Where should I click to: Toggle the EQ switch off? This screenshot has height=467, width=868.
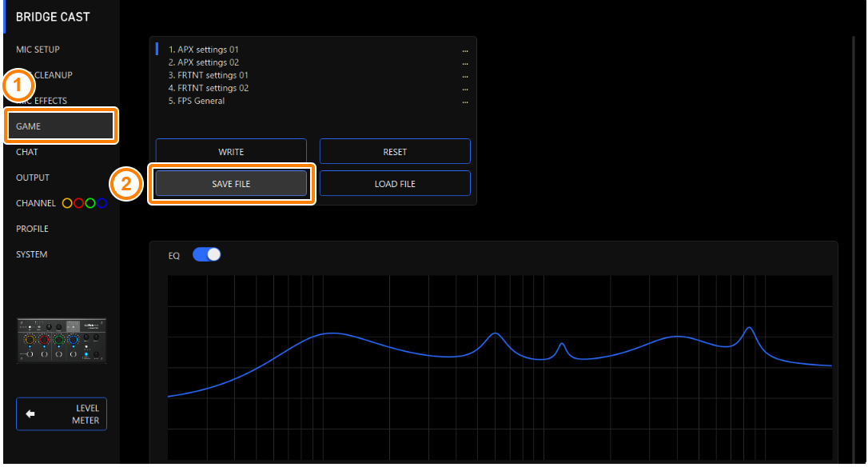click(206, 255)
